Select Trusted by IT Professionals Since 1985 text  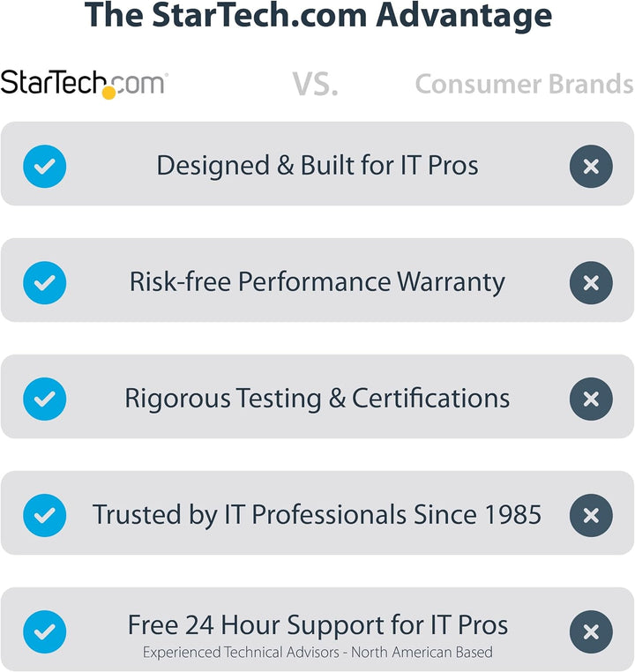[317, 515]
